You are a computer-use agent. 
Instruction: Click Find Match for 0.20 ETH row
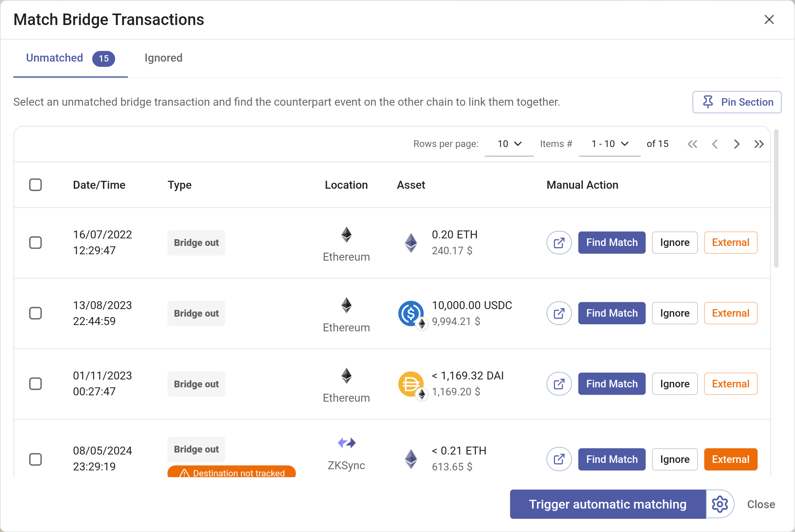pyautogui.click(x=612, y=242)
